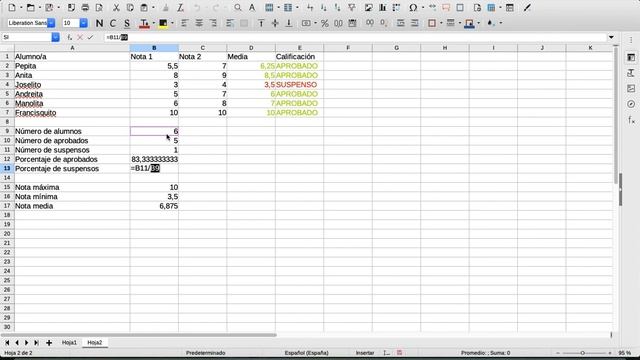Toggle print preview icon

99,8
